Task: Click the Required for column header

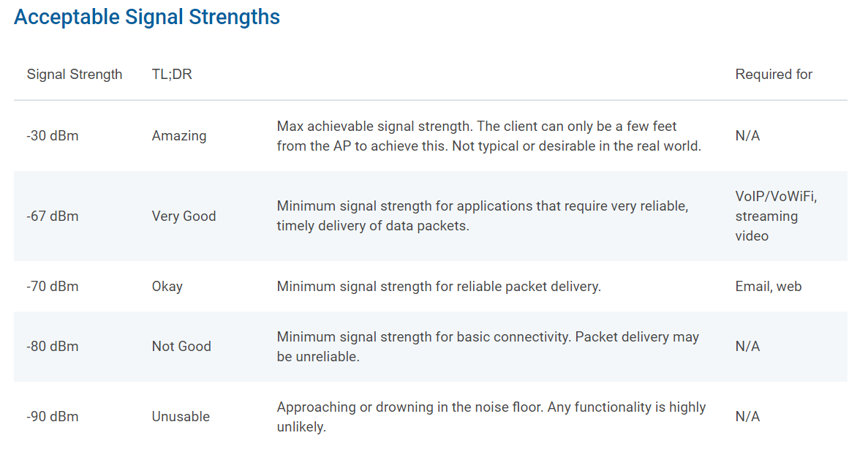Action: (774, 74)
